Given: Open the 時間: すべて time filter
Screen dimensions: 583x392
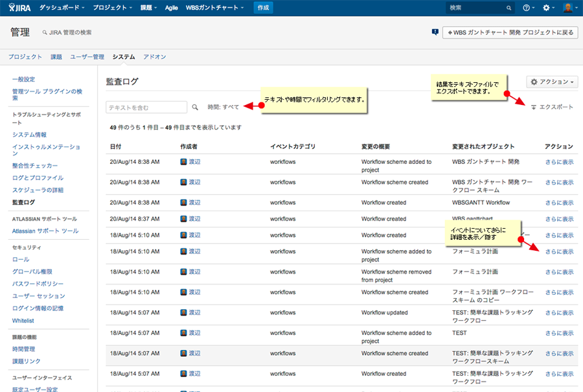Looking at the screenshot, I should (223, 107).
